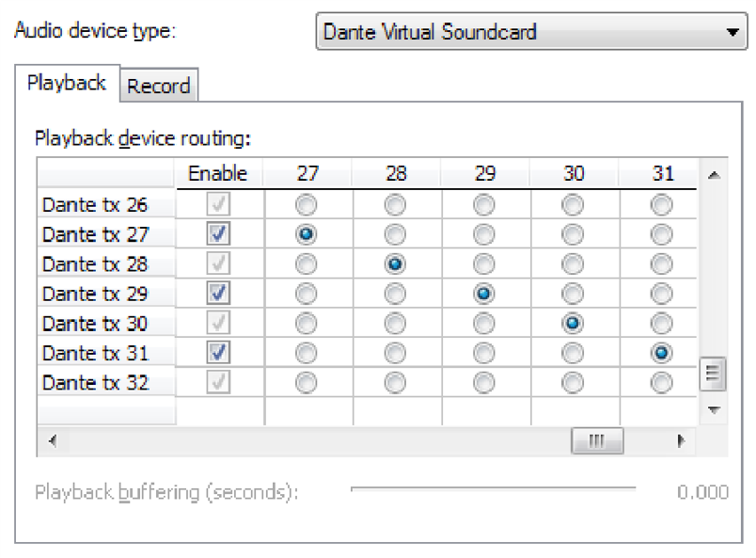Route Dante tx 26 to channel 27
Screen dimensions: 756x558
pos(307,205)
